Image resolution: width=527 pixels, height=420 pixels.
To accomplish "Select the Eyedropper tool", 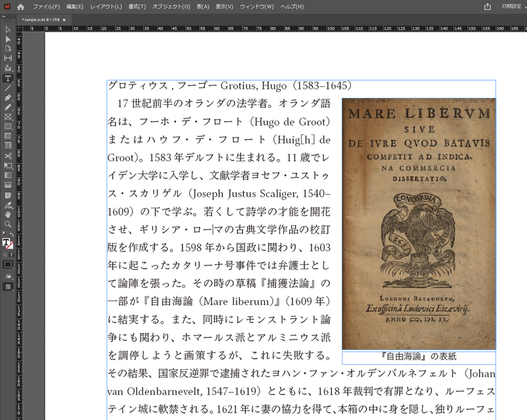I will tap(8, 205).
